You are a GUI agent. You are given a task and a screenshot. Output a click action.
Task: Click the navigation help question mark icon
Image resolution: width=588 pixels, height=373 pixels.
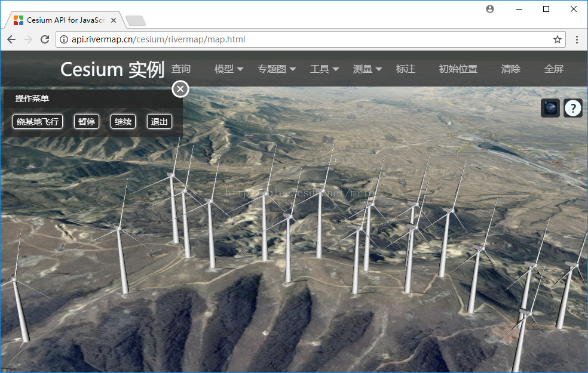pos(573,108)
